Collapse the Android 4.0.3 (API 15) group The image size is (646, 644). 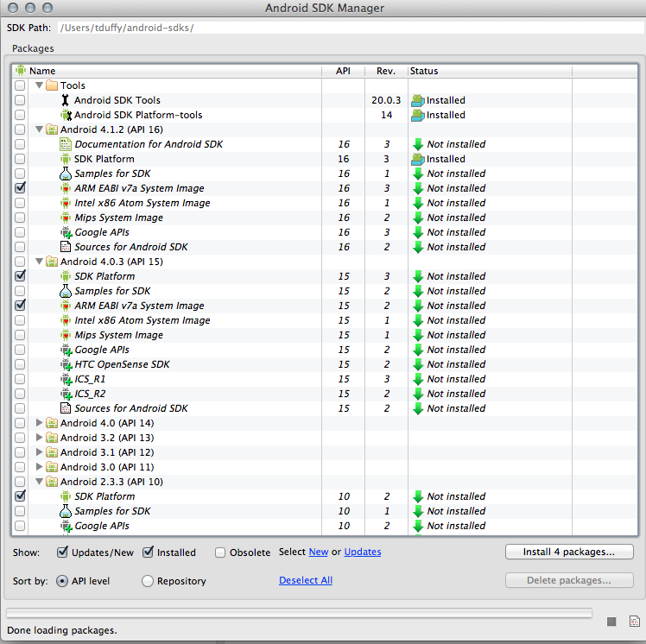click(39, 262)
